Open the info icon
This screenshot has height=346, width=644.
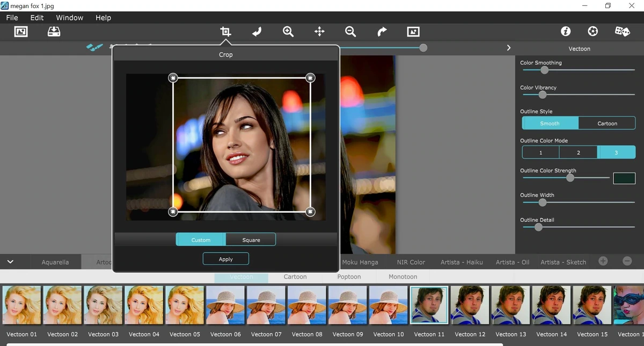(x=566, y=31)
